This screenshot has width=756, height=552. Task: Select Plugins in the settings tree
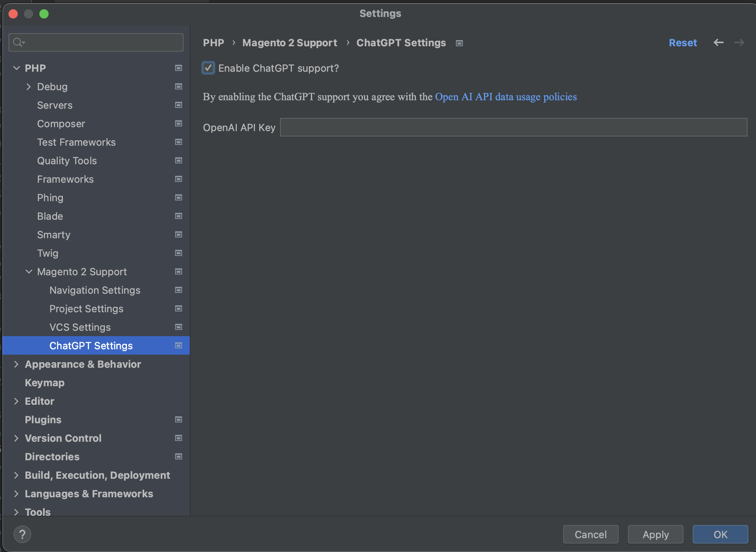pyautogui.click(x=43, y=420)
